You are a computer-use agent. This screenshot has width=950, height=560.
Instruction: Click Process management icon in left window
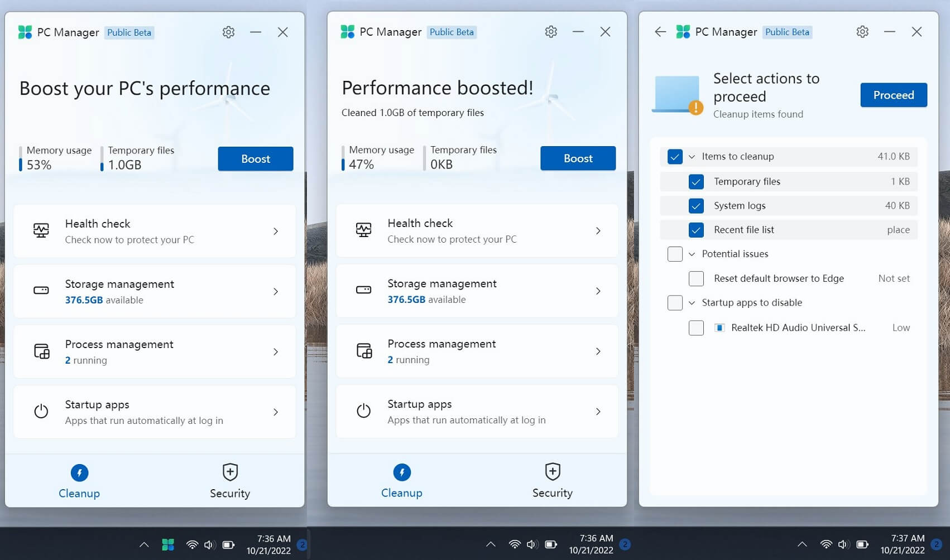[x=42, y=351]
